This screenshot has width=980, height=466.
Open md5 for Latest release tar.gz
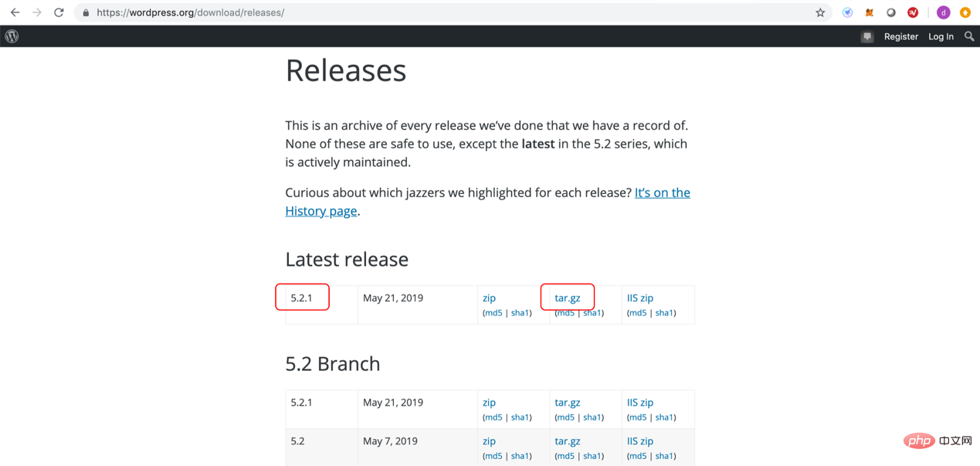pos(566,313)
